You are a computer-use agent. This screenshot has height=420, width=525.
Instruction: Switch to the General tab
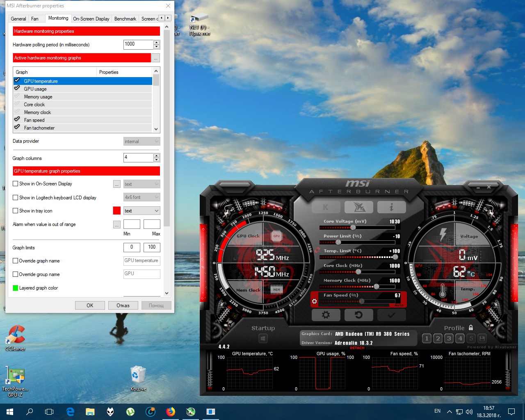18,18
